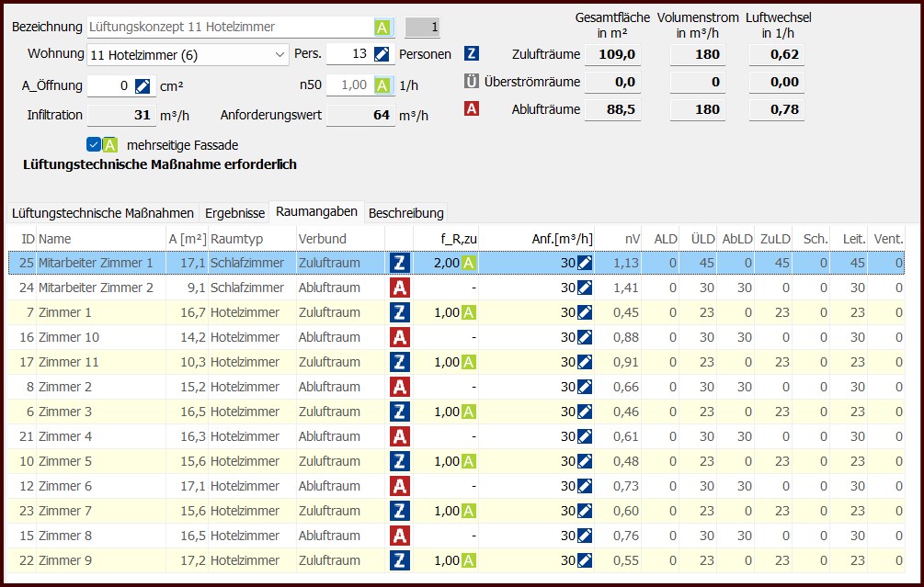Click blue Z icon for Zimmer 1 row
This screenshot has height=587, width=924.
click(x=399, y=312)
